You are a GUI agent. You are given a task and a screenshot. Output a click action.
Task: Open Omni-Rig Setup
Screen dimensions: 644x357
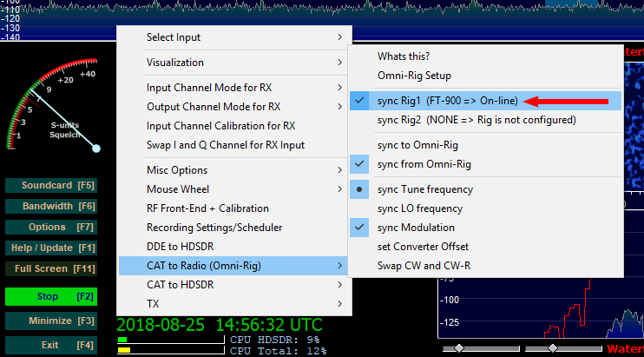tap(414, 76)
